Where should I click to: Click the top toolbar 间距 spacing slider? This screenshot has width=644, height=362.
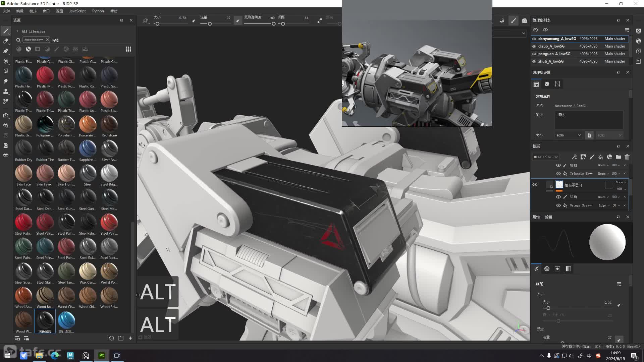tap(293, 24)
